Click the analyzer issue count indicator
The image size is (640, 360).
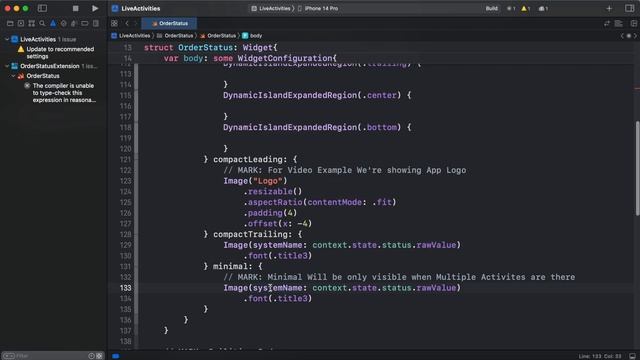pos(543,9)
